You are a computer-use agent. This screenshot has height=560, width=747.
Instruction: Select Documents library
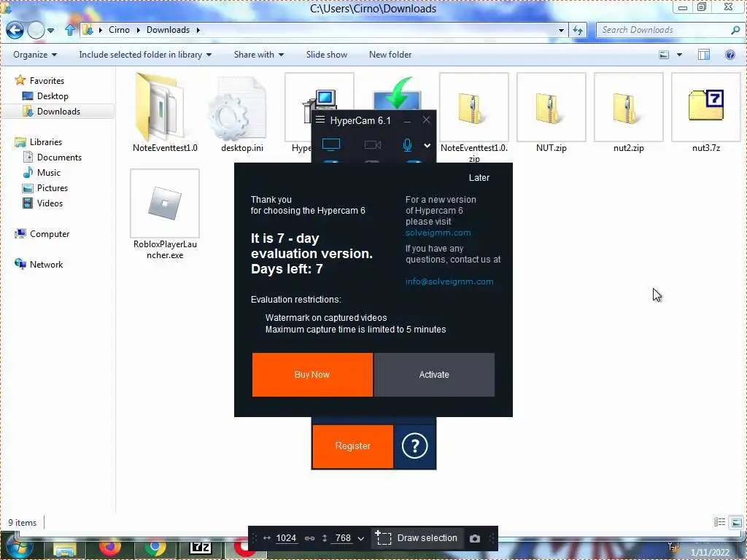(x=59, y=157)
